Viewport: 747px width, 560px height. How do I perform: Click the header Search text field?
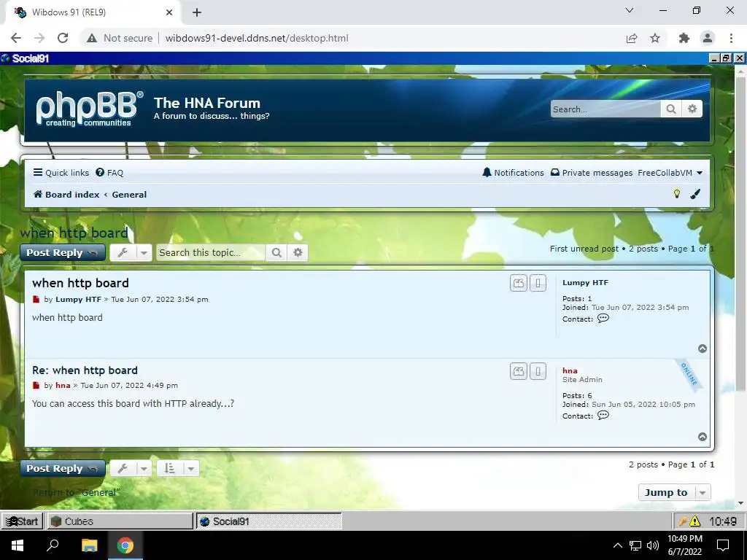point(605,109)
